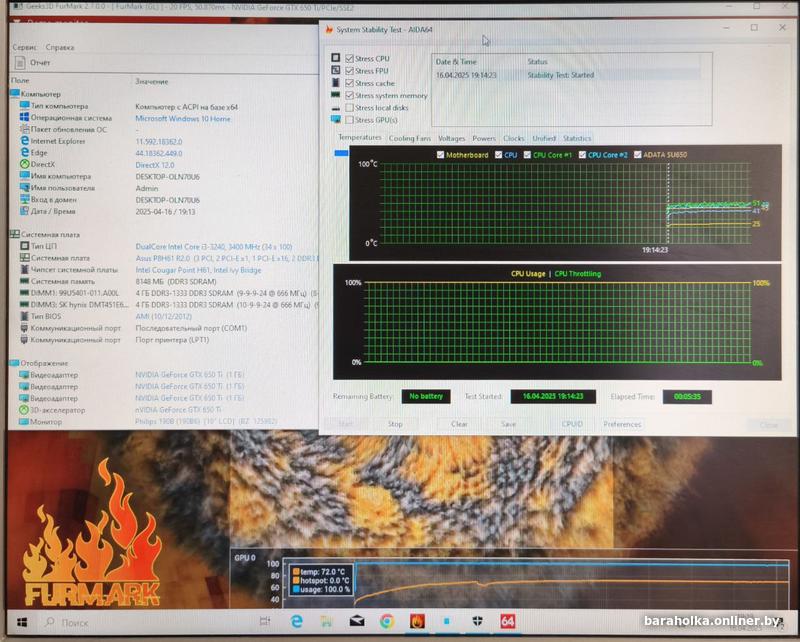Open Microsoft Windows 10 Home link
This screenshot has height=642, width=800.
click(183, 118)
